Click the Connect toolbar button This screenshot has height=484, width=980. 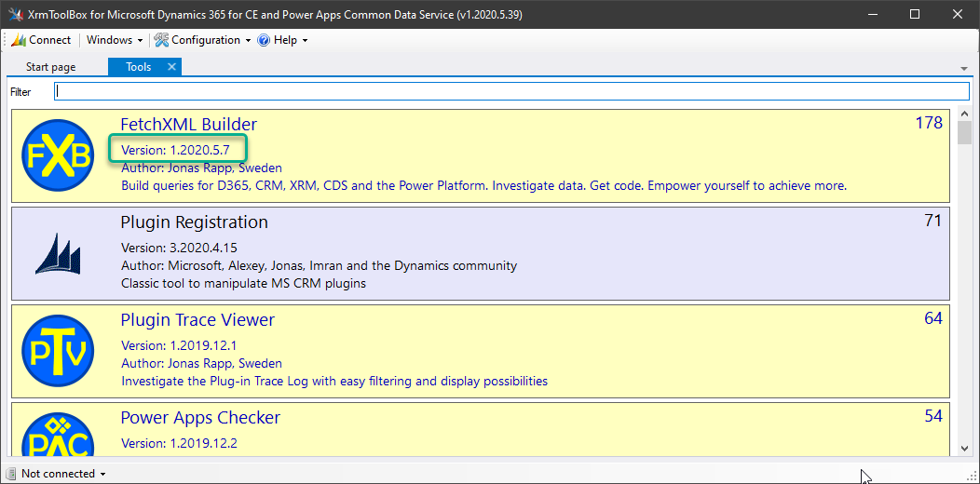pyautogui.click(x=41, y=40)
